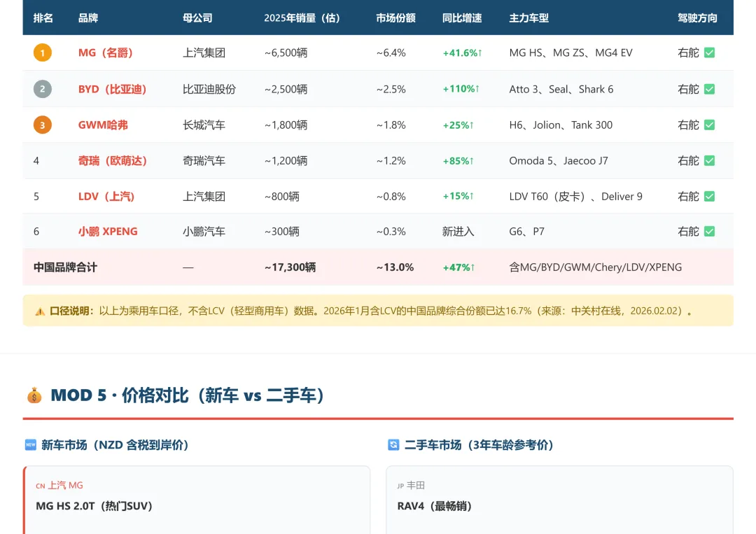Click the green check in LDV row
The height and width of the screenshot is (534, 756).
click(x=709, y=196)
